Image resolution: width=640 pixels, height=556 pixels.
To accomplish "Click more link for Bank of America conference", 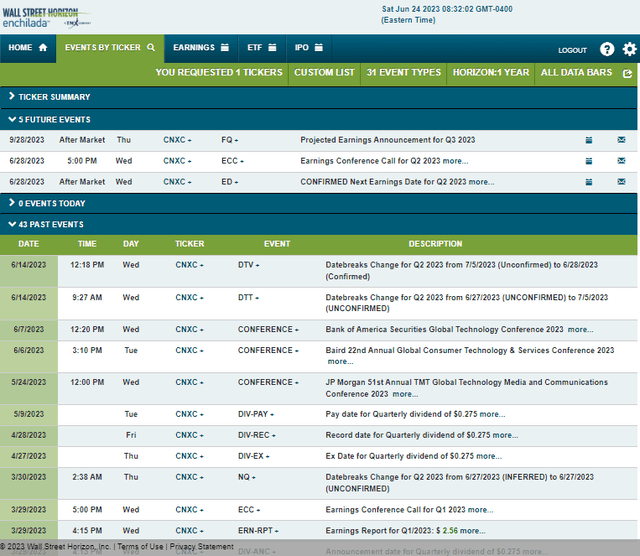I will pos(580,329).
